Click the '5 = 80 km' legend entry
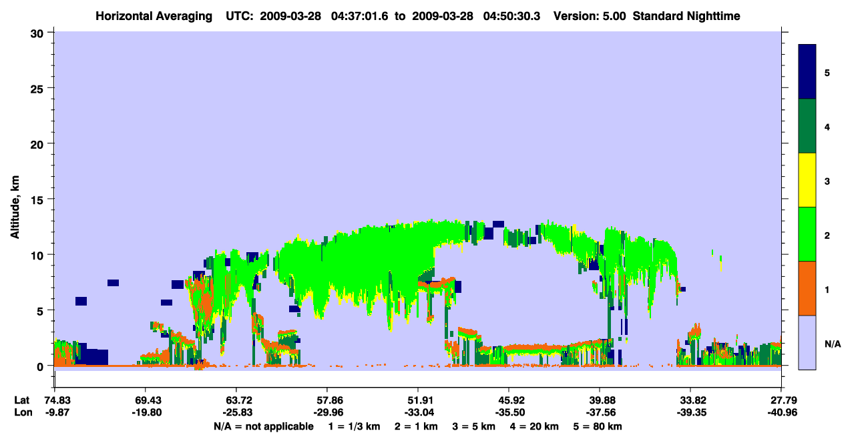 click(x=598, y=426)
